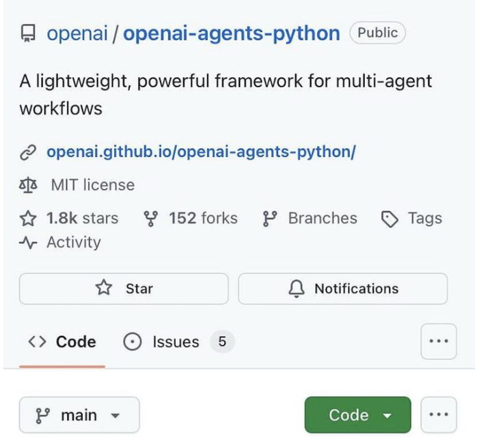Click the forks icon beside 152
Screen dimensions: 477x448
[x=151, y=219]
